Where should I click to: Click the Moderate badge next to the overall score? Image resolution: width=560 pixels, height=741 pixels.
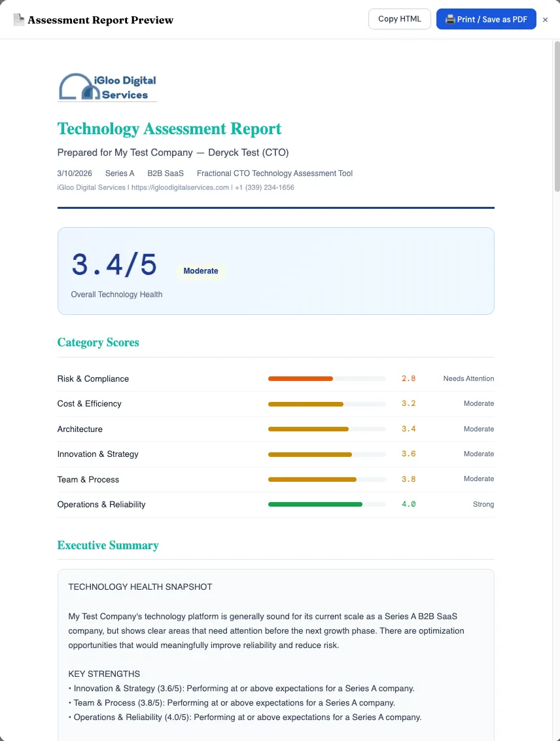201,271
